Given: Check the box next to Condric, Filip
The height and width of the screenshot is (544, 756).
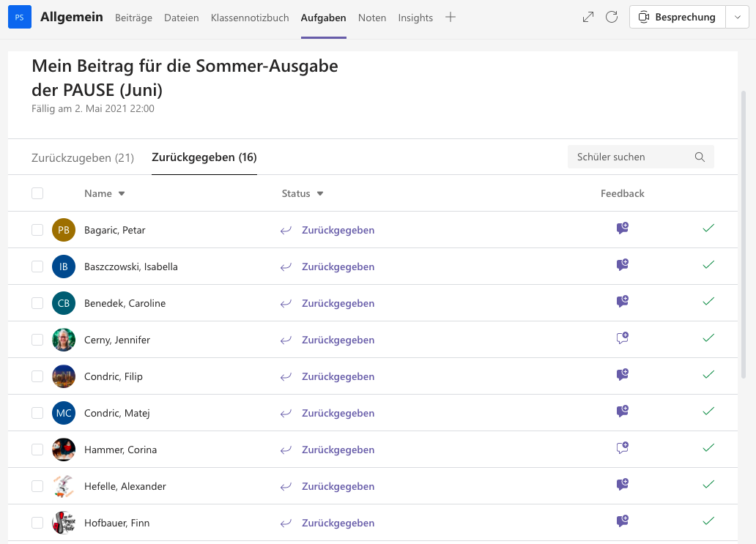Looking at the screenshot, I should (37, 376).
